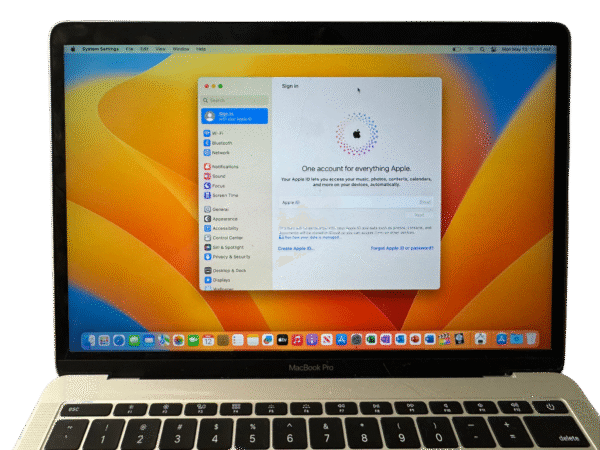The height and width of the screenshot is (450, 600).
Task: Open the View menu
Action: 160,49
